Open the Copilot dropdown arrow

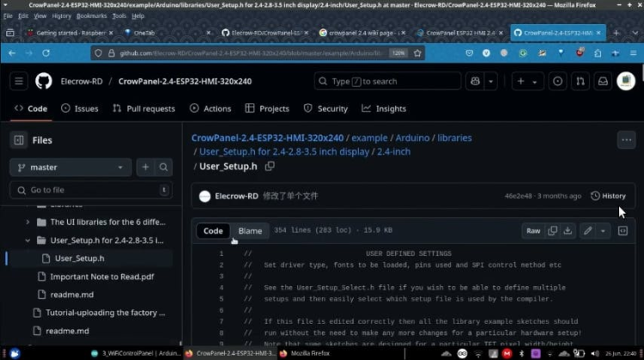point(491,81)
